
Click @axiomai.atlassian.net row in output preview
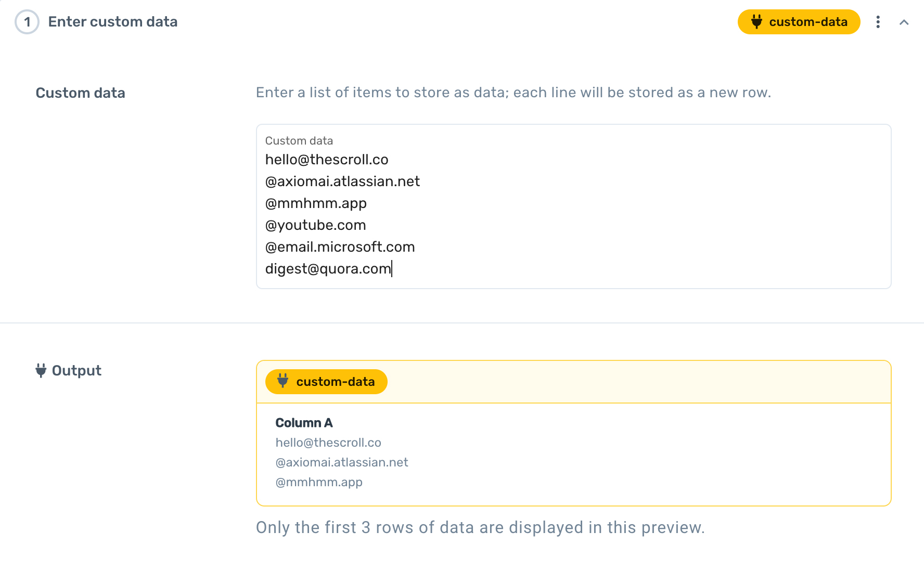coord(342,462)
